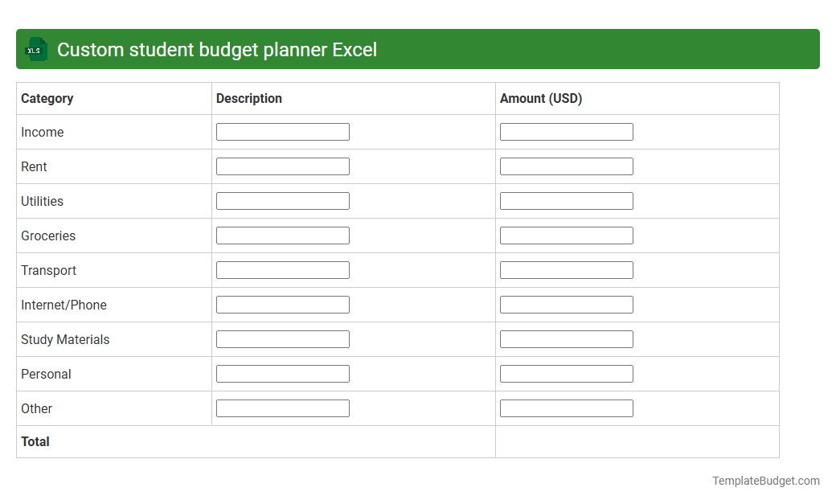Click the Utilities description field
Viewport: 836px width, 504px height.
click(282, 200)
